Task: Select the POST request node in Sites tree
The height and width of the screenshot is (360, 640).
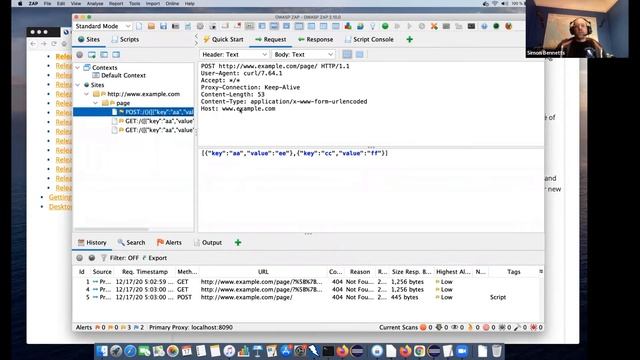Action: [133, 112]
